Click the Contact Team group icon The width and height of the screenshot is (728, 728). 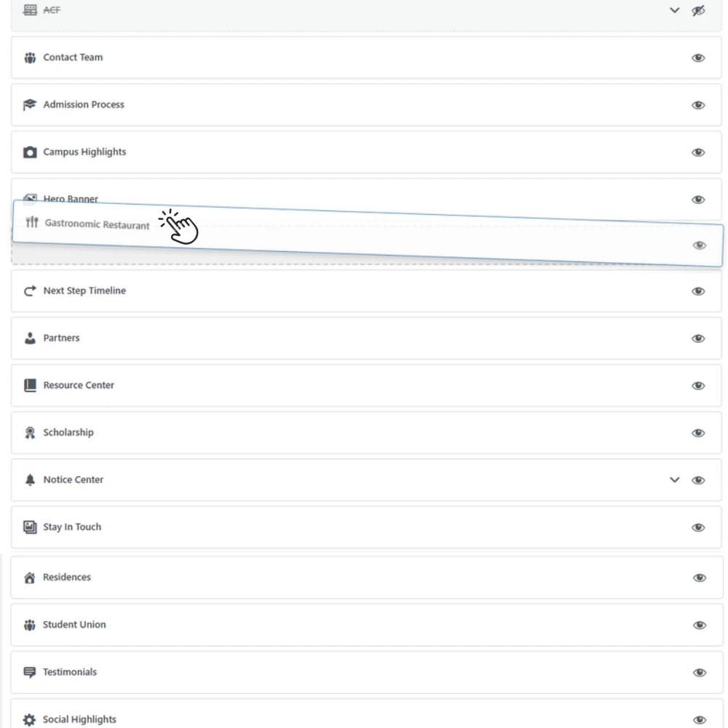coord(30,58)
